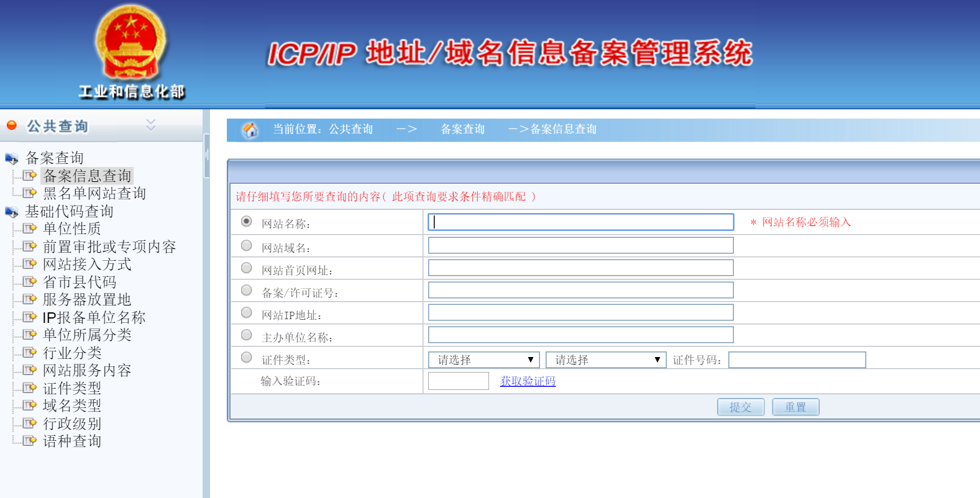This screenshot has height=498, width=980.
Task: Focus the 网站首页网址 text field
Action: pyautogui.click(x=581, y=268)
